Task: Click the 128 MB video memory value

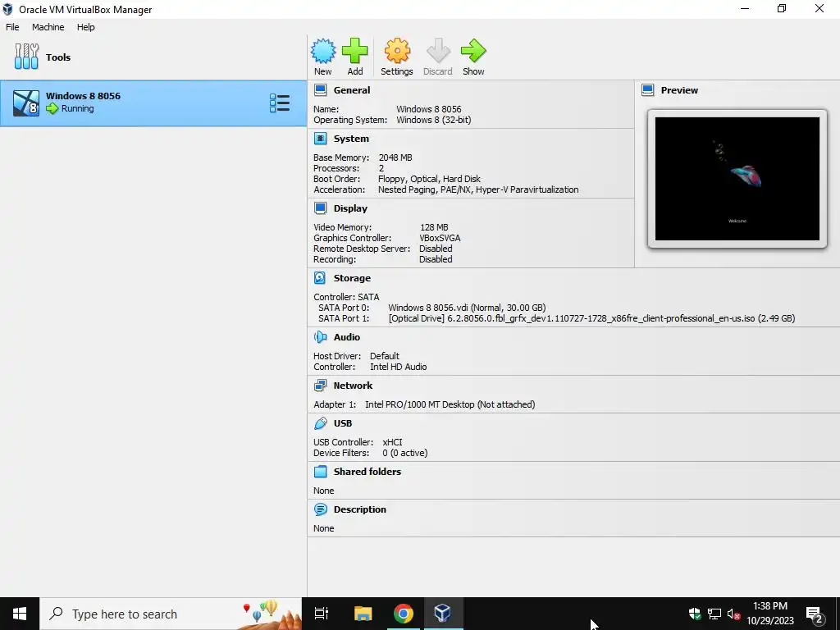Action: click(x=434, y=227)
